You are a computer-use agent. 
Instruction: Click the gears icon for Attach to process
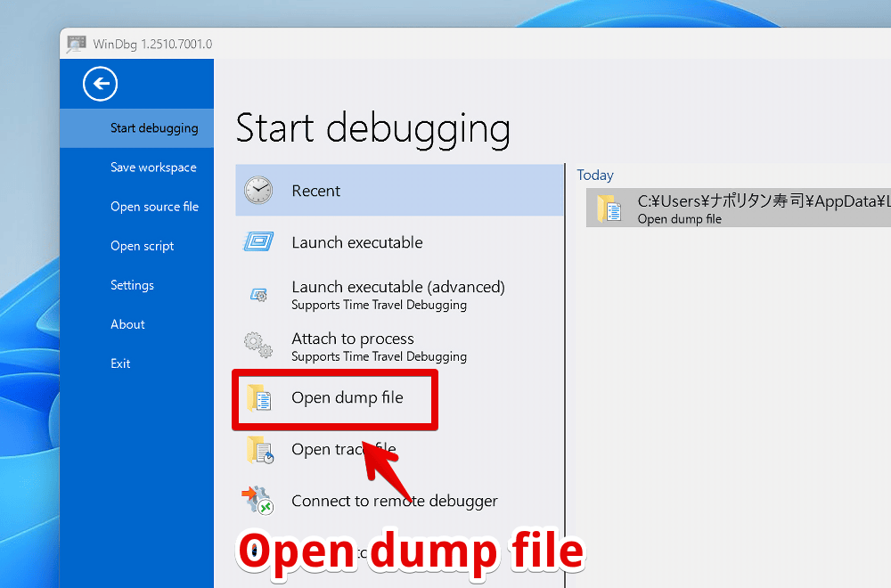point(258,346)
